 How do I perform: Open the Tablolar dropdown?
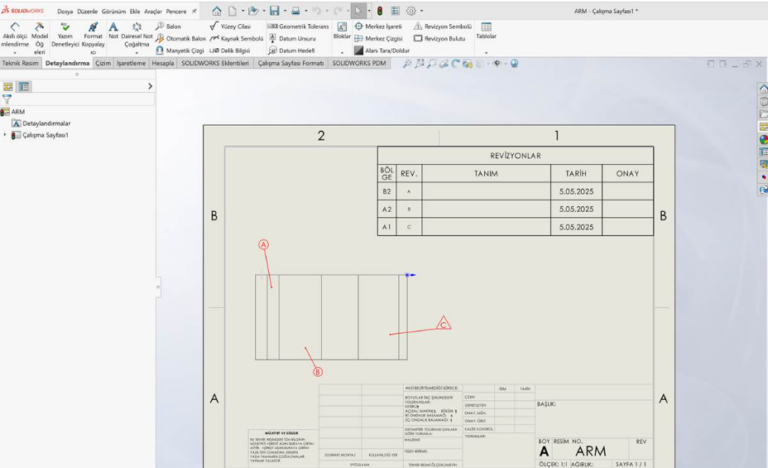point(486,31)
